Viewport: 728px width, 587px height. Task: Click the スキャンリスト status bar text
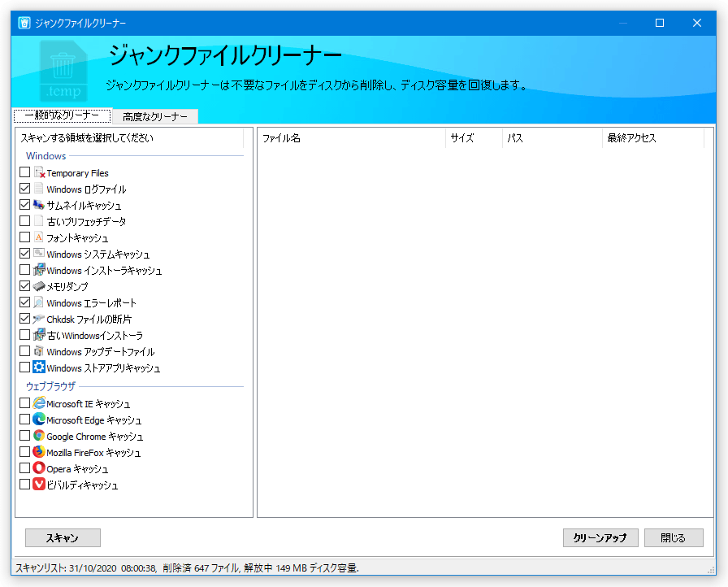pos(187,568)
